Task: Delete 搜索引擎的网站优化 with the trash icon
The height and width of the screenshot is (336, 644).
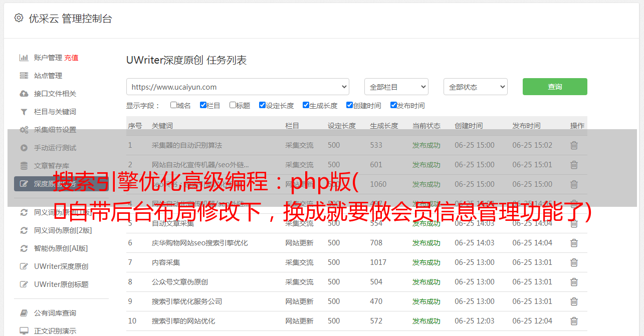Action: pyautogui.click(x=574, y=321)
